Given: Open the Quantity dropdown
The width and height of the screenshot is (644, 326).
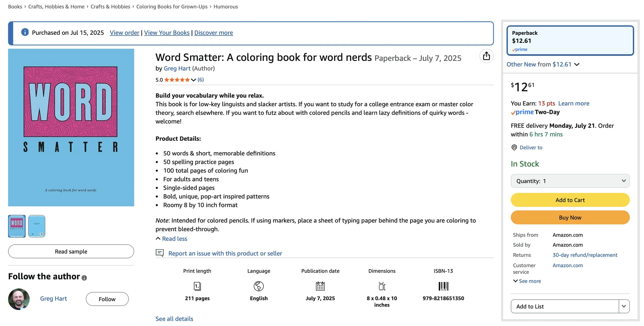Looking at the screenshot, I should tap(570, 181).
